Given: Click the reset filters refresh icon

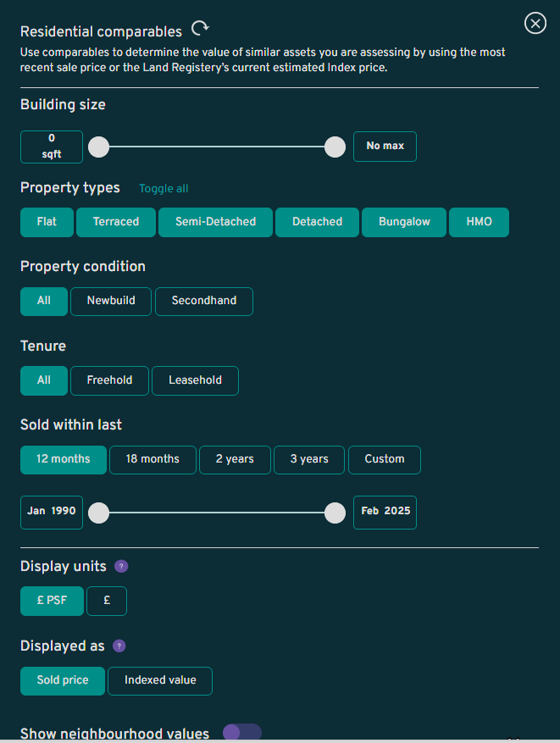Looking at the screenshot, I should pyautogui.click(x=199, y=29).
